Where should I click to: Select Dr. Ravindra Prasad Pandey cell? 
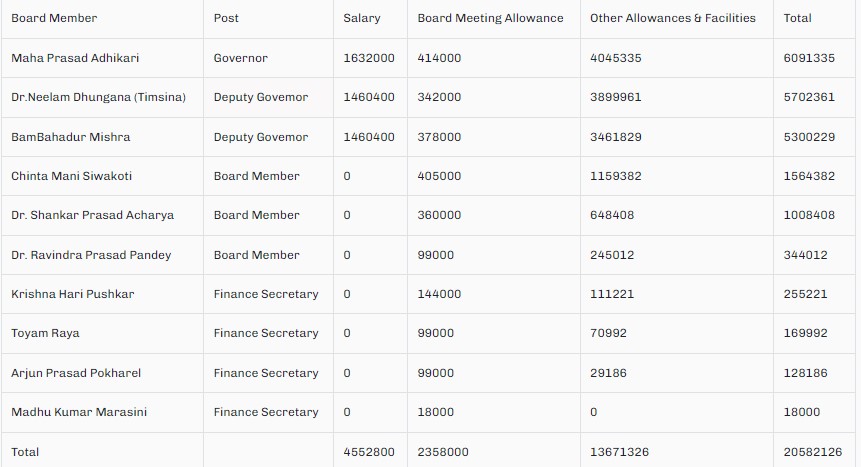pos(91,255)
